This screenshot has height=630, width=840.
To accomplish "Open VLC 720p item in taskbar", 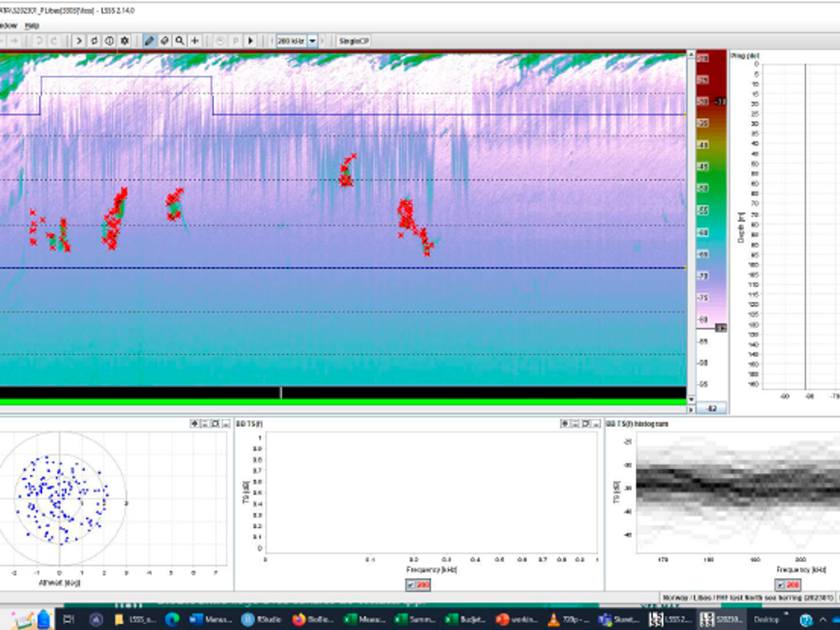I will tap(568, 619).
